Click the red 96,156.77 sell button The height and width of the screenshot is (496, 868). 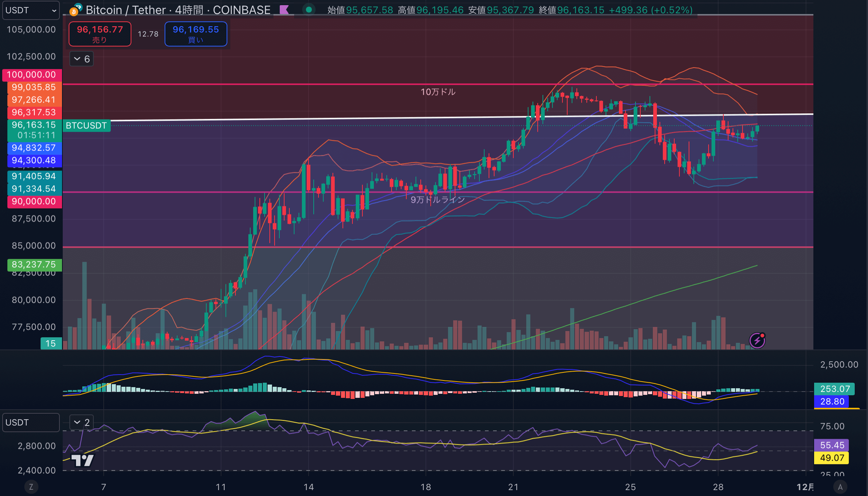pos(100,34)
